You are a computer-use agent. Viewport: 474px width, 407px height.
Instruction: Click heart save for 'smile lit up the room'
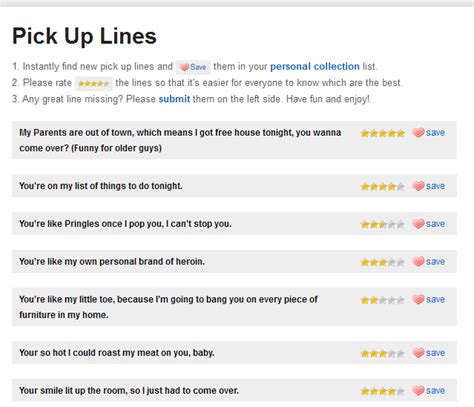click(x=429, y=390)
